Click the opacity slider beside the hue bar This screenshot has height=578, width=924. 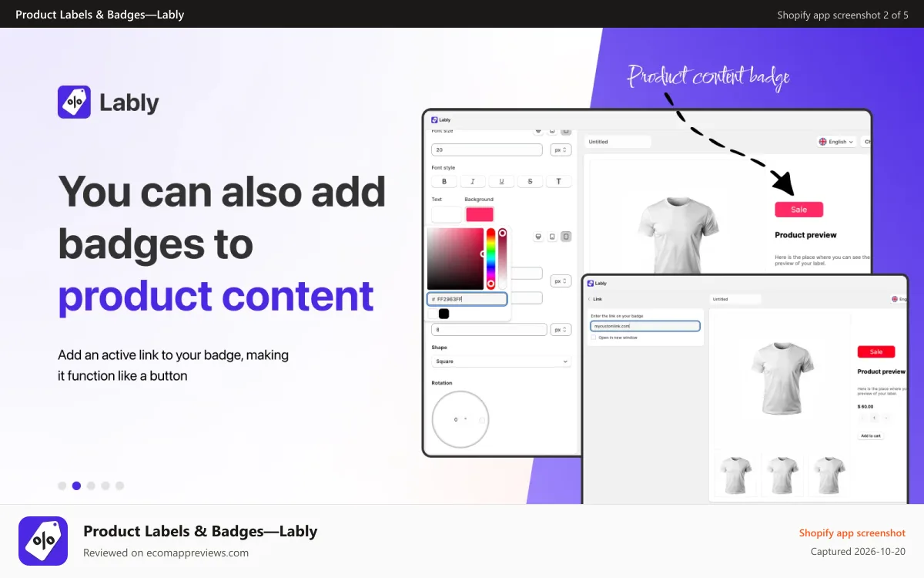[502, 259]
